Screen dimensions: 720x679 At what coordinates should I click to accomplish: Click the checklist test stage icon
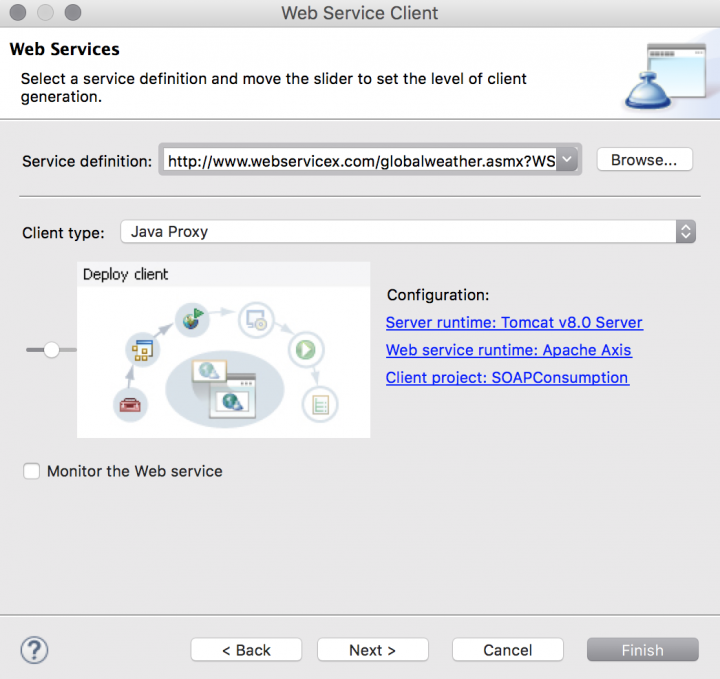coord(321,405)
